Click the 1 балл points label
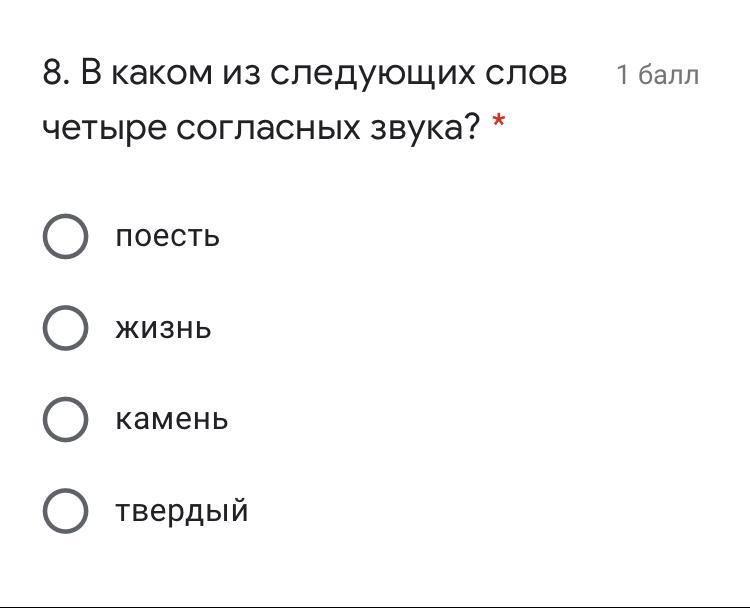750x608 pixels. 657,75
